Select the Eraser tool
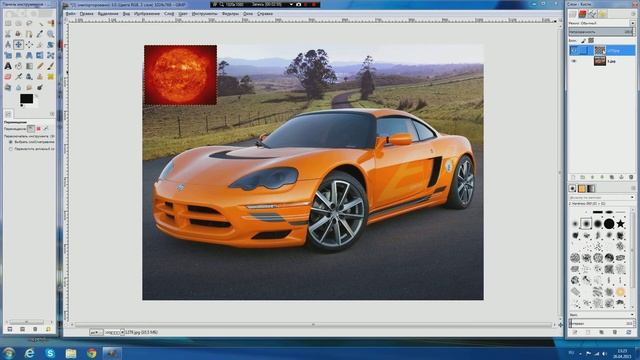Screen dimensions: 640x360 8,76
